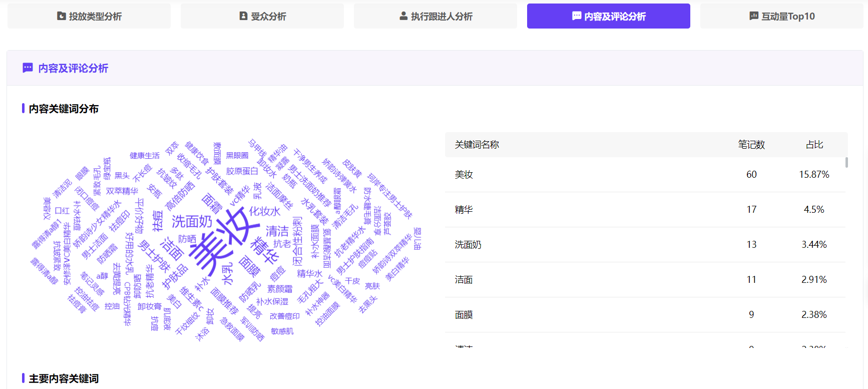This screenshot has width=868, height=389.
Task: Click the 15.87% value in the 美妆 row
Action: pos(814,175)
